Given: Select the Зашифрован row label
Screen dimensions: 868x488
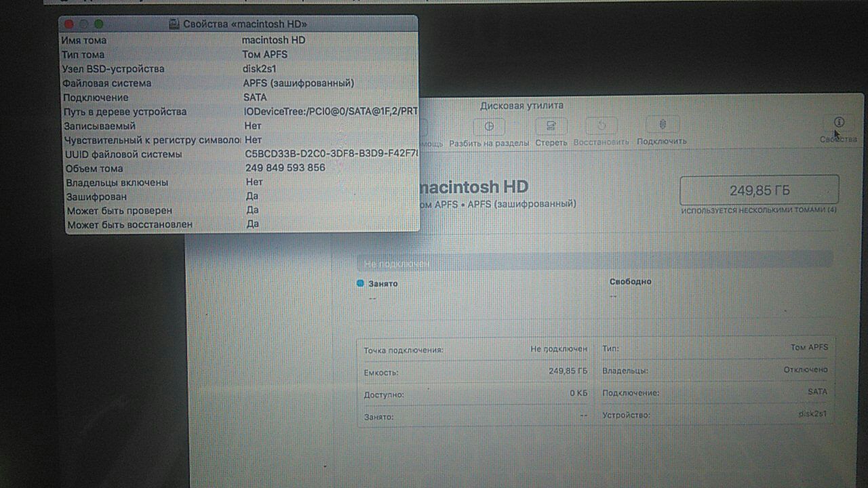Looking at the screenshot, I should pos(96,196).
